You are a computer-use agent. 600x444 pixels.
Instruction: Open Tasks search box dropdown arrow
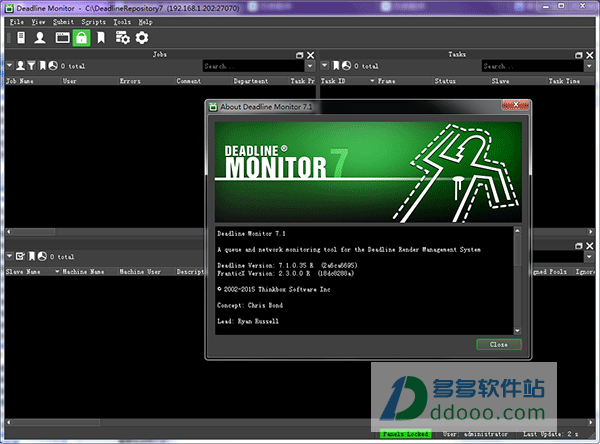click(x=589, y=66)
